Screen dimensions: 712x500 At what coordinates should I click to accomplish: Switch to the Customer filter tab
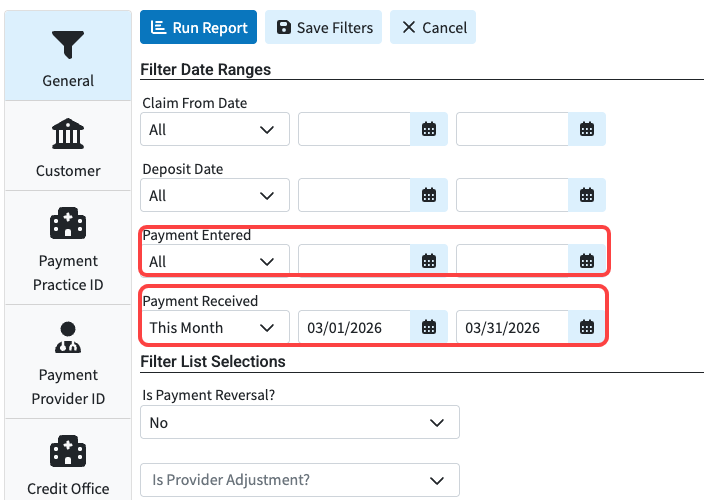pyautogui.click(x=68, y=146)
